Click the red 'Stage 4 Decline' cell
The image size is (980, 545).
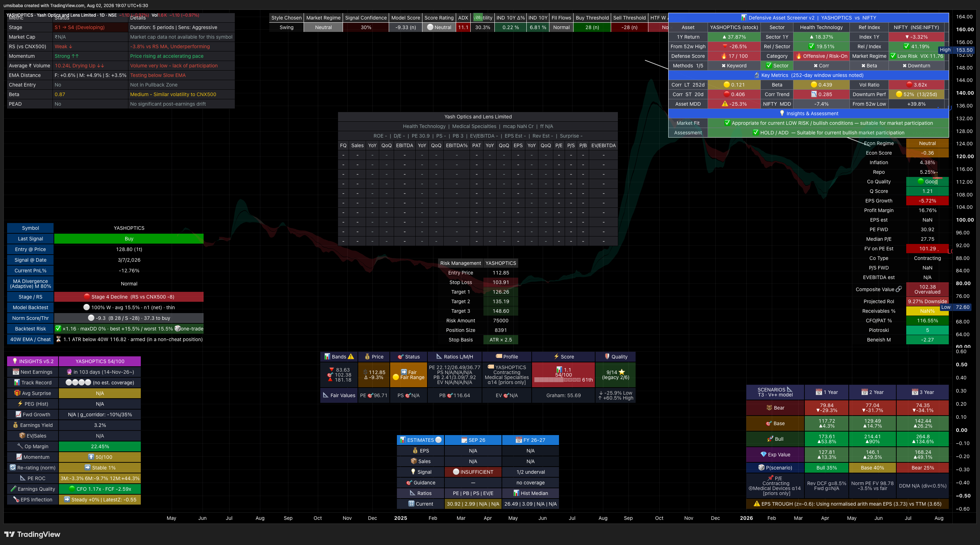pyautogui.click(x=129, y=297)
